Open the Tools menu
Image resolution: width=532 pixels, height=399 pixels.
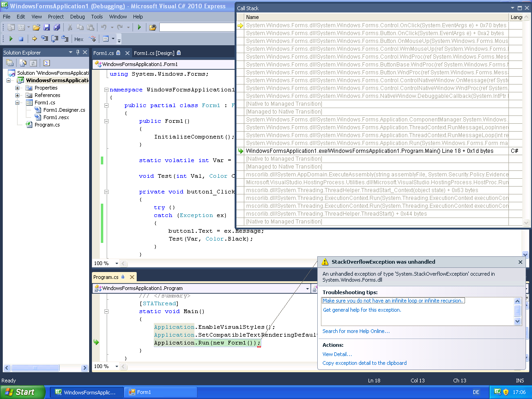97,17
